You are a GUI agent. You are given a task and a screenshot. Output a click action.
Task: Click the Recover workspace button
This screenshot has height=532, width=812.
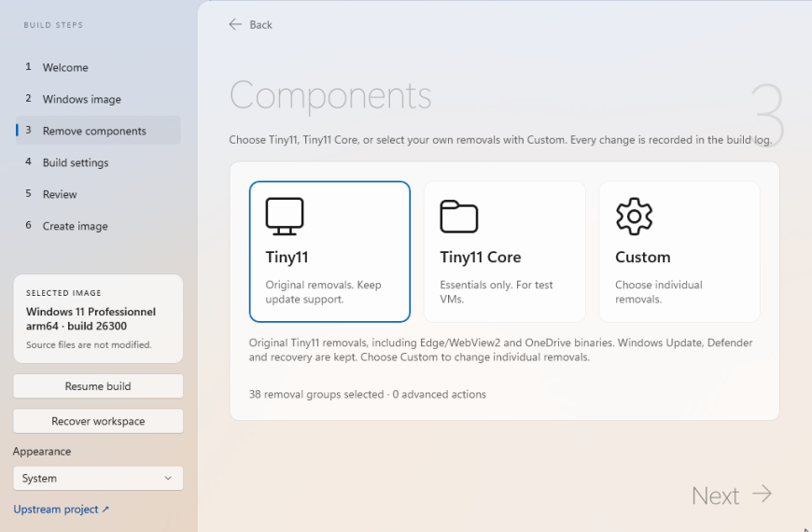(98, 421)
